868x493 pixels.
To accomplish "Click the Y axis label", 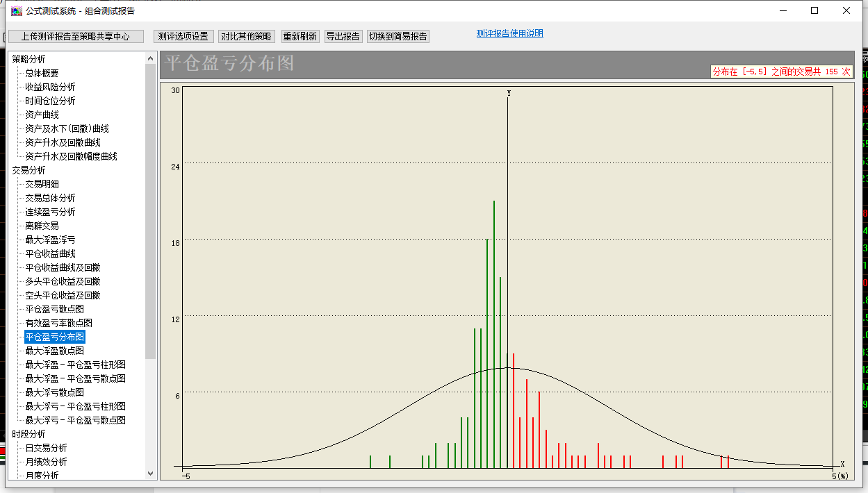I will tap(509, 93).
